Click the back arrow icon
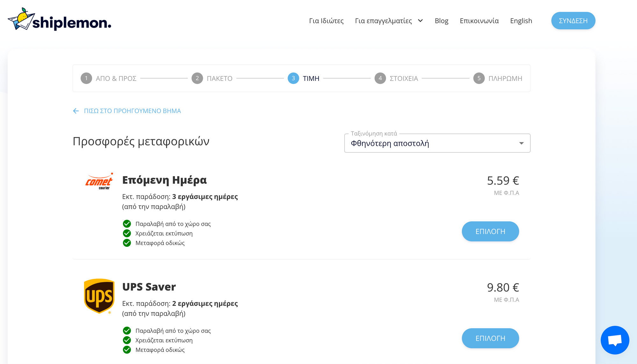The height and width of the screenshot is (364, 637). (x=76, y=111)
